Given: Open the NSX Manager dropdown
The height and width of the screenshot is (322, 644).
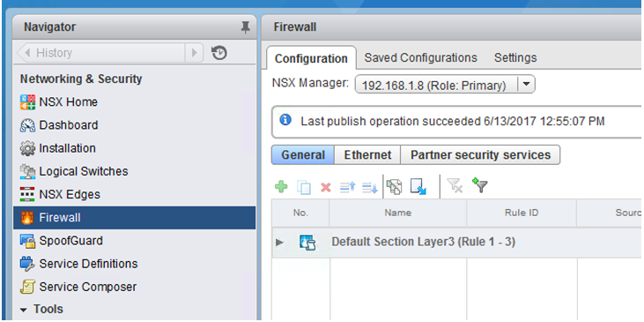Looking at the screenshot, I should coord(526,85).
